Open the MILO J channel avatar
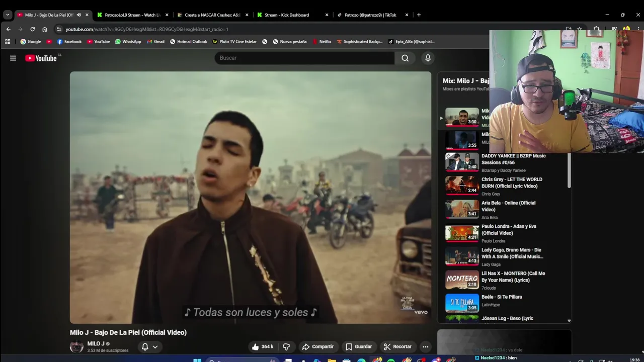The height and width of the screenshot is (362, 644). pyautogui.click(x=76, y=346)
